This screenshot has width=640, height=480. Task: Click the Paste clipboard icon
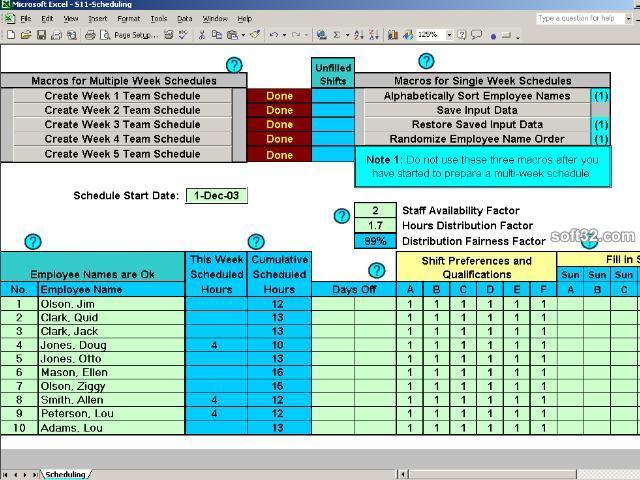pos(232,36)
